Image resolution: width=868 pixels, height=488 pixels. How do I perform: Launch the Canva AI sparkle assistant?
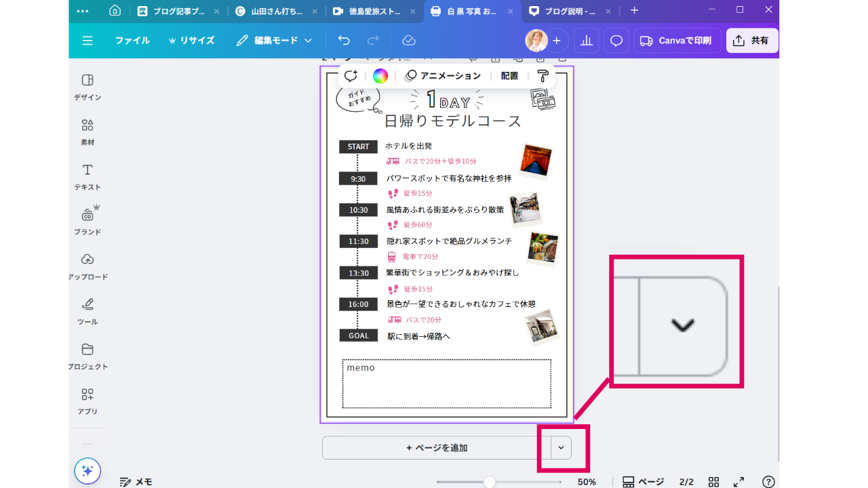click(x=87, y=470)
